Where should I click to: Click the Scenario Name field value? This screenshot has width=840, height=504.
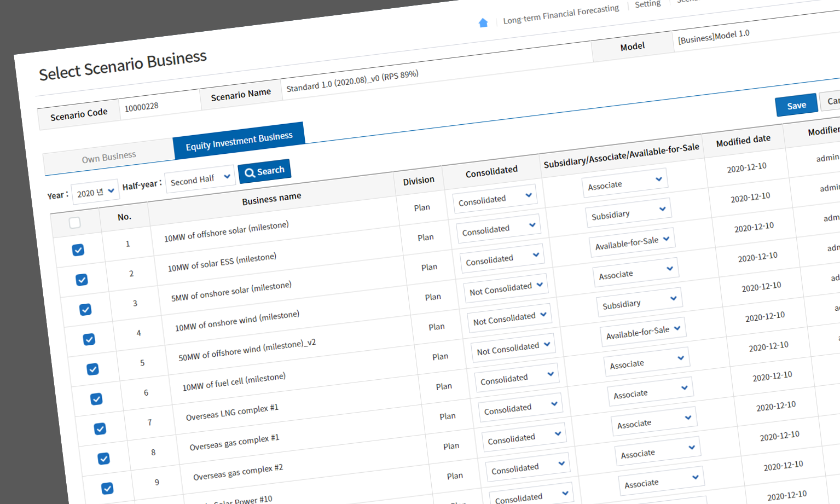352,81
